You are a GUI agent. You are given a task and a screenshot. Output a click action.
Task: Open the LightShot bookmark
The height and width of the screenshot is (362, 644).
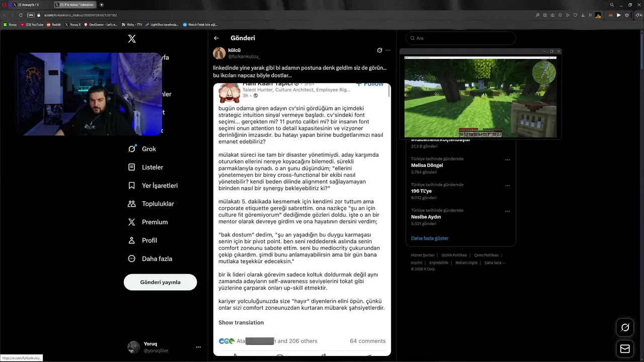pos(162,24)
